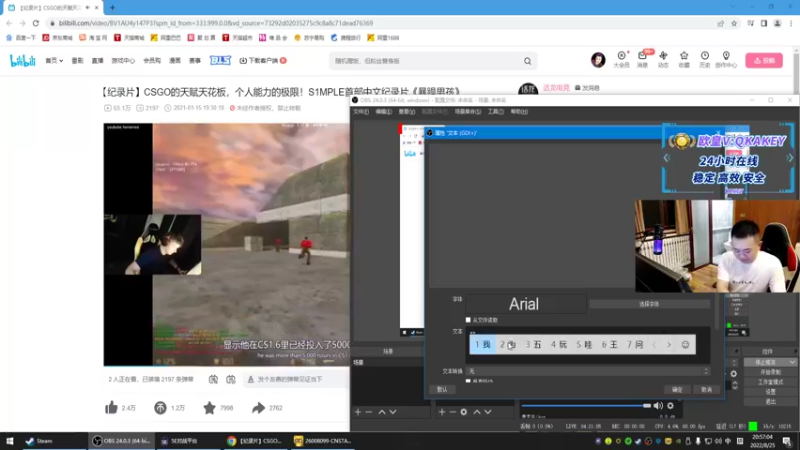Open Chrome three-dot menu
Screen dimensions: 800x450
pyautogui.click(x=791, y=23)
